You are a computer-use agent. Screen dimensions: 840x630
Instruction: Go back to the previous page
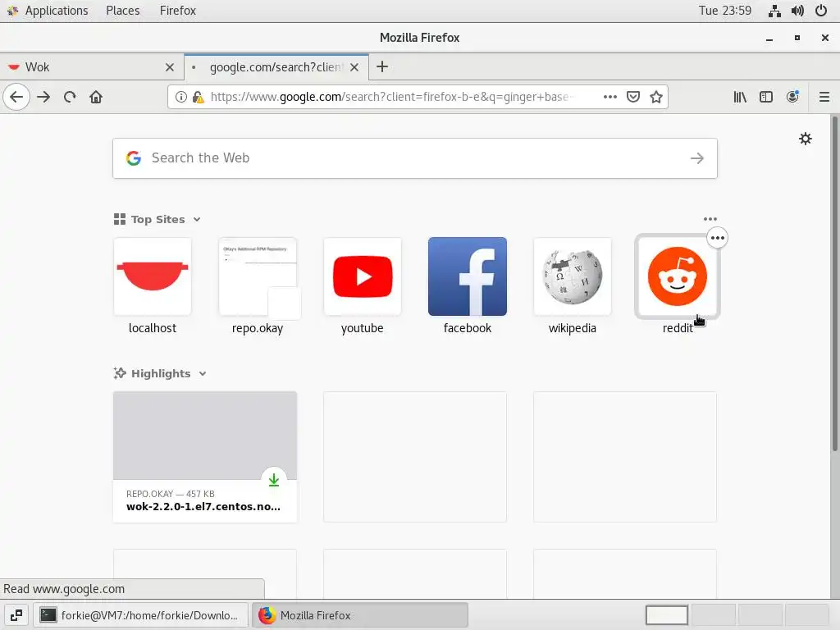(16, 97)
